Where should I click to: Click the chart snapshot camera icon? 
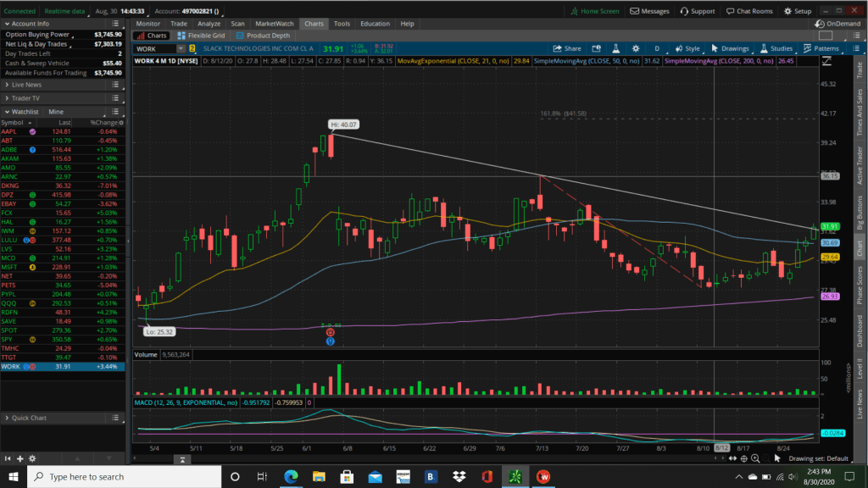pyautogui.click(x=596, y=48)
